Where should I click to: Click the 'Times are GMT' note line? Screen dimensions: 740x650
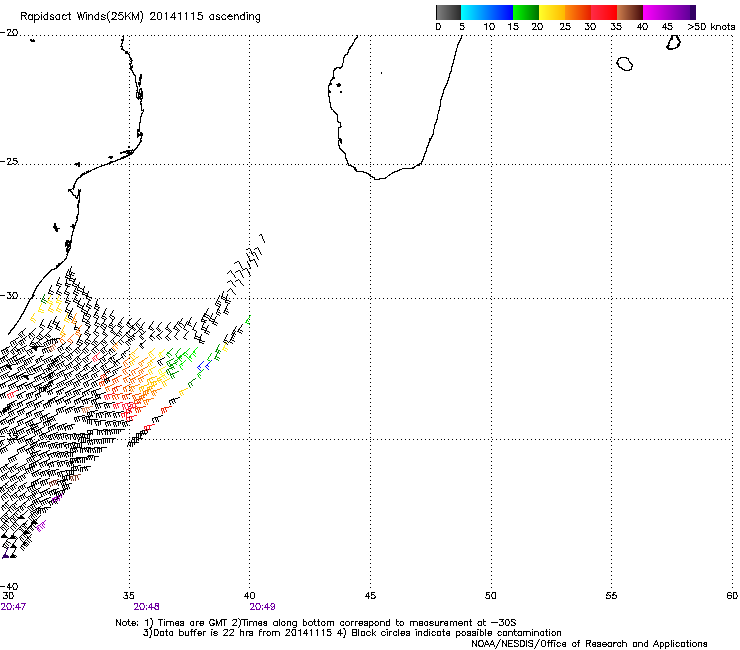tap(316, 623)
